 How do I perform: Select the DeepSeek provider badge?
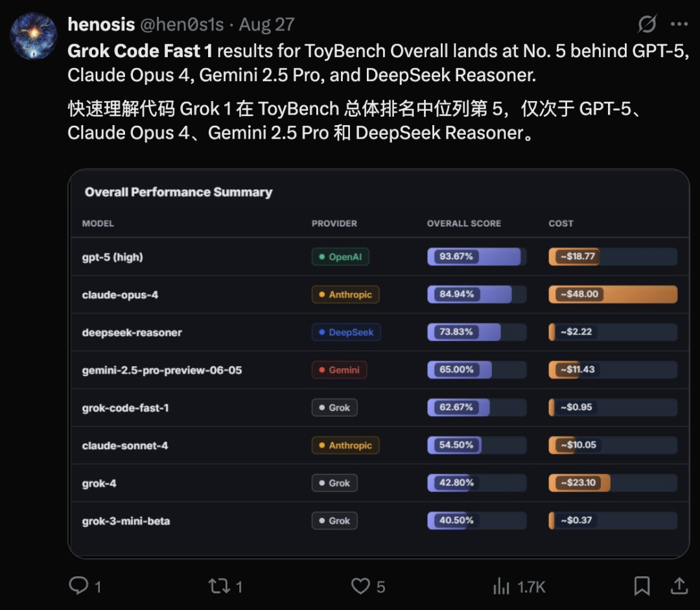tap(345, 332)
